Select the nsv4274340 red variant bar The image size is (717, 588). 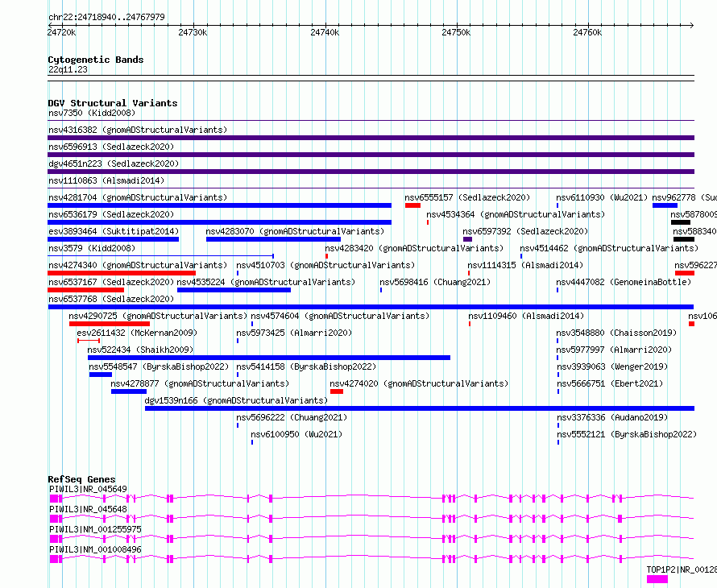(122, 273)
